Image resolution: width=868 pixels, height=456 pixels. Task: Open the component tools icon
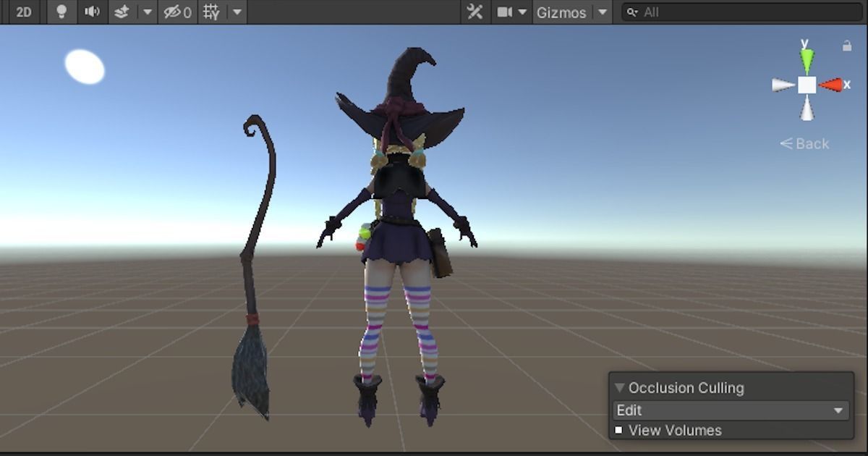[474, 12]
